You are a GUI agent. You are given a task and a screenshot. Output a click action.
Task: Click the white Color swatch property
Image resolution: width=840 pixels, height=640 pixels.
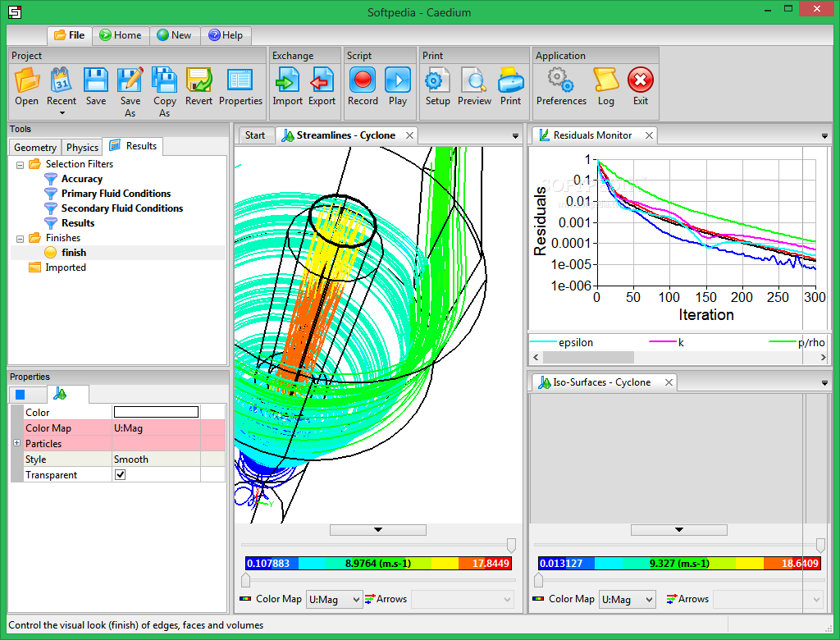[156, 413]
